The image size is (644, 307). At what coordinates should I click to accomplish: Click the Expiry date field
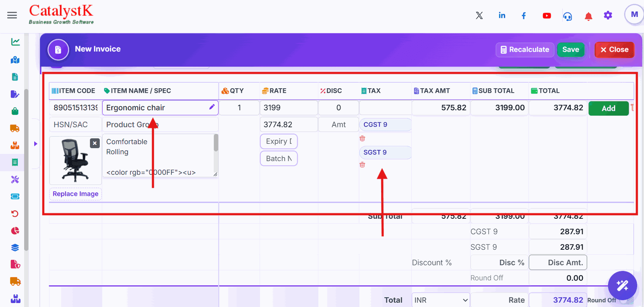(x=279, y=141)
